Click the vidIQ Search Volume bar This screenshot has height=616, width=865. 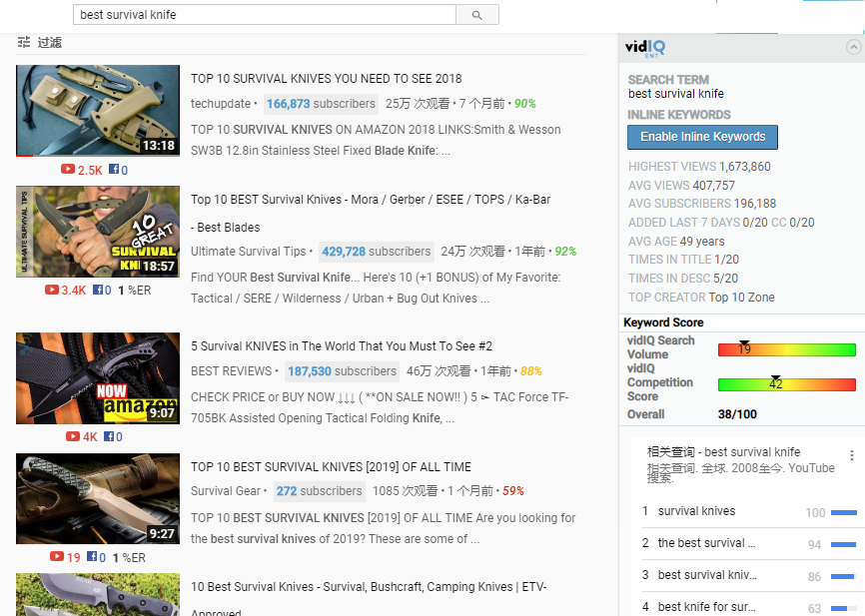click(x=787, y=349)
